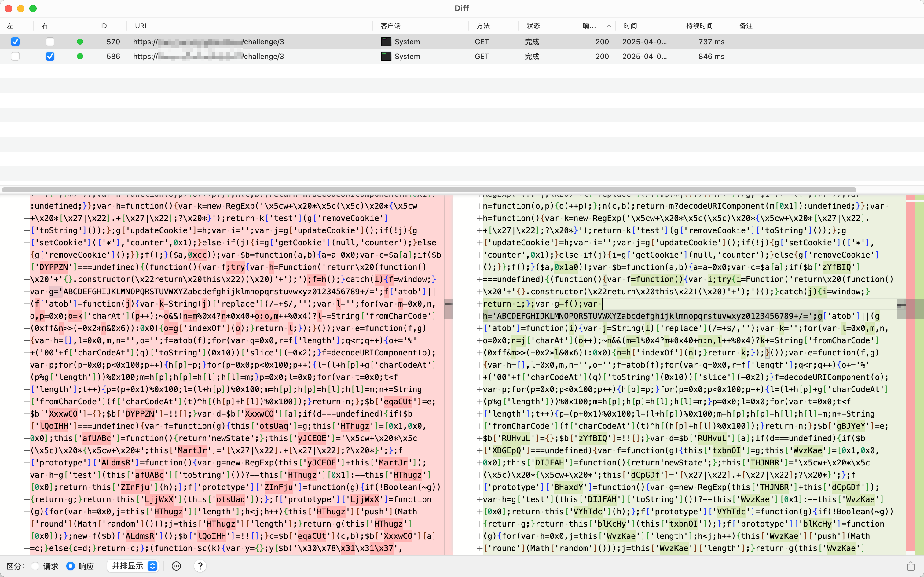924x577 pixels.
Task: Click the 状态 column header
Action: [533, 26]
